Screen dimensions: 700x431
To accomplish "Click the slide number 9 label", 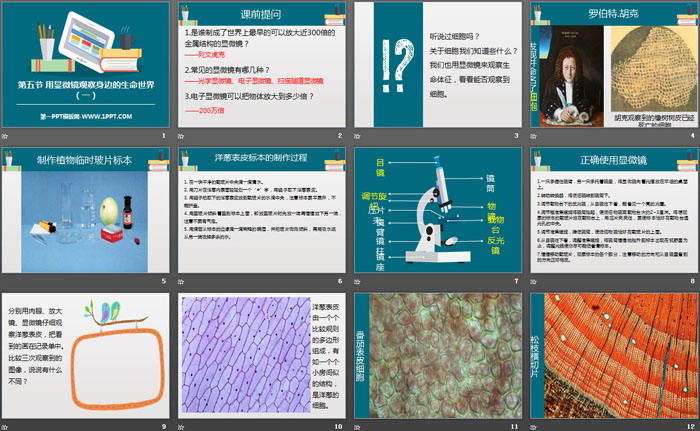I will [164, 427].
